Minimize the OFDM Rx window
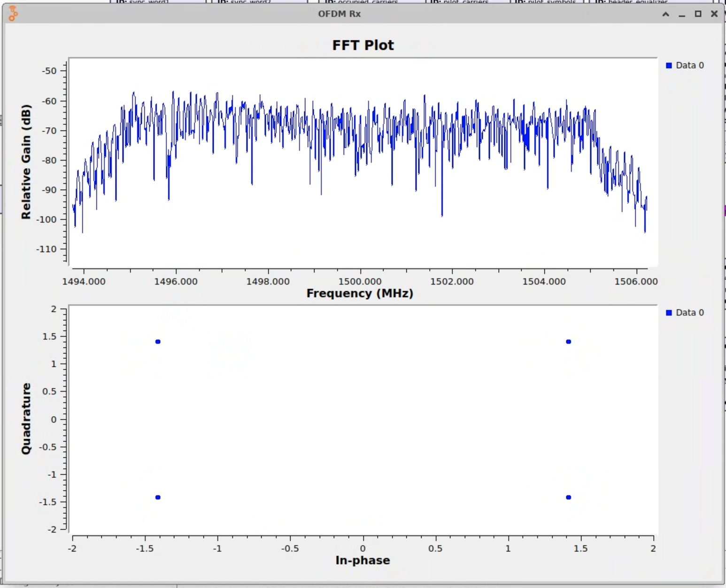The image size is (726, 588). click(x=682, y=14)
